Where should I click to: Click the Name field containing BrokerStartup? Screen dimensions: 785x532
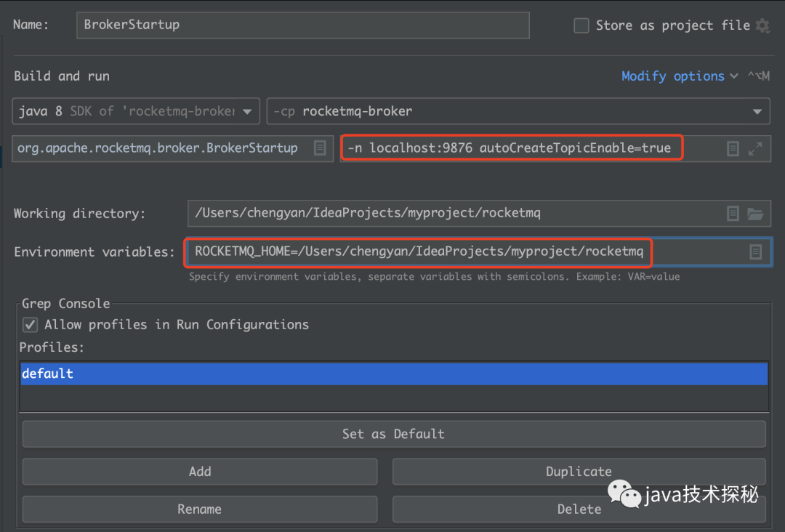(303, 25)
